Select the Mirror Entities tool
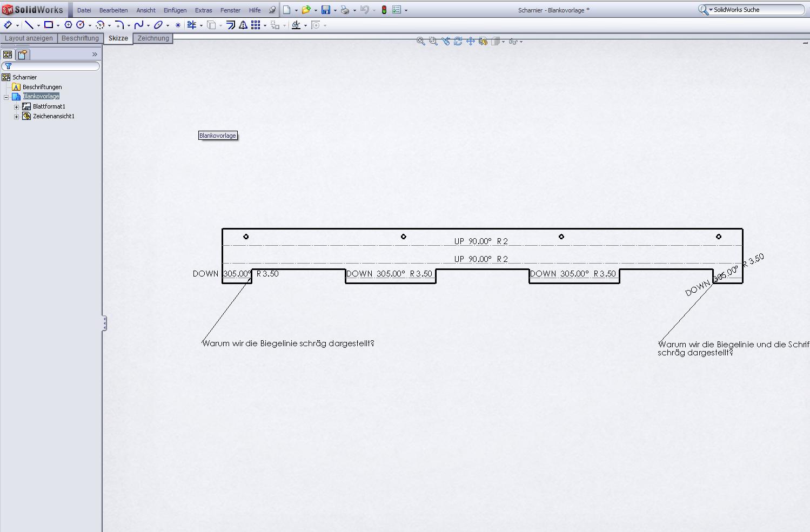 243,25
